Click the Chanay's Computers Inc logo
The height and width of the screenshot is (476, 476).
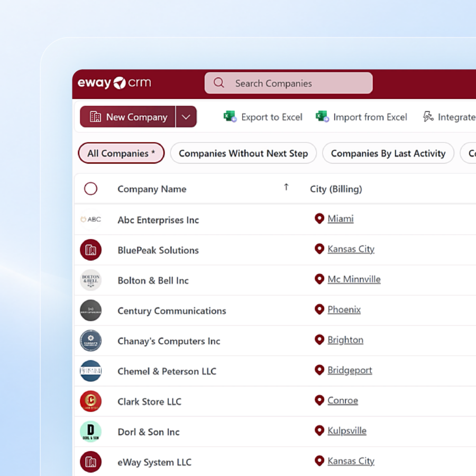[90, 341]
